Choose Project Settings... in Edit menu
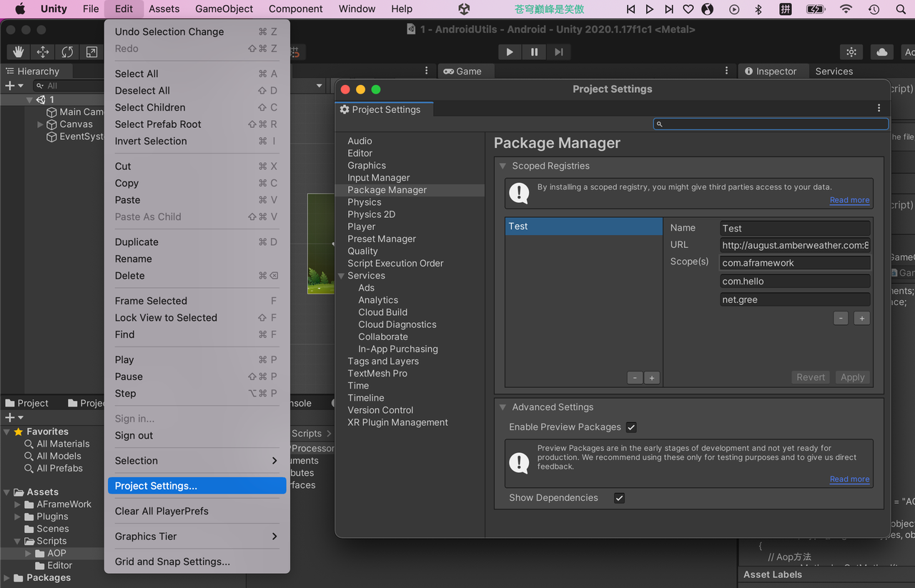 [197, 486]
